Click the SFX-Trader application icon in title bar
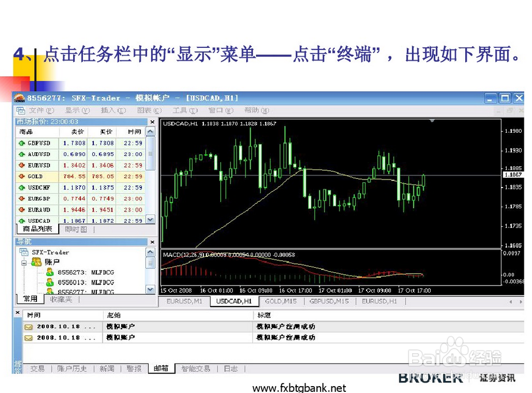The width and height of the screenshot is (532, 393). click(19, 98)
